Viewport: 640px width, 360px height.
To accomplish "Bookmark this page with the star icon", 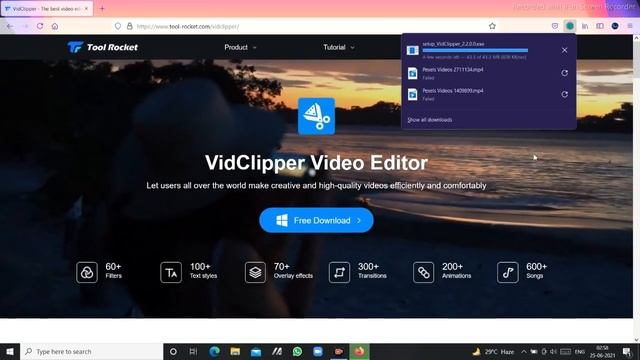I will pyautogui.click(x=492, y=26).
